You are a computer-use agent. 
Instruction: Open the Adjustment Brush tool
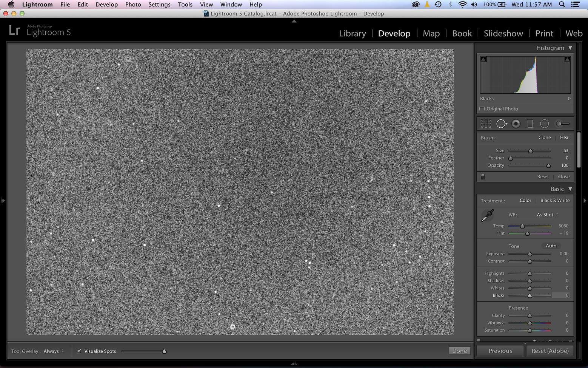point(562,124)
